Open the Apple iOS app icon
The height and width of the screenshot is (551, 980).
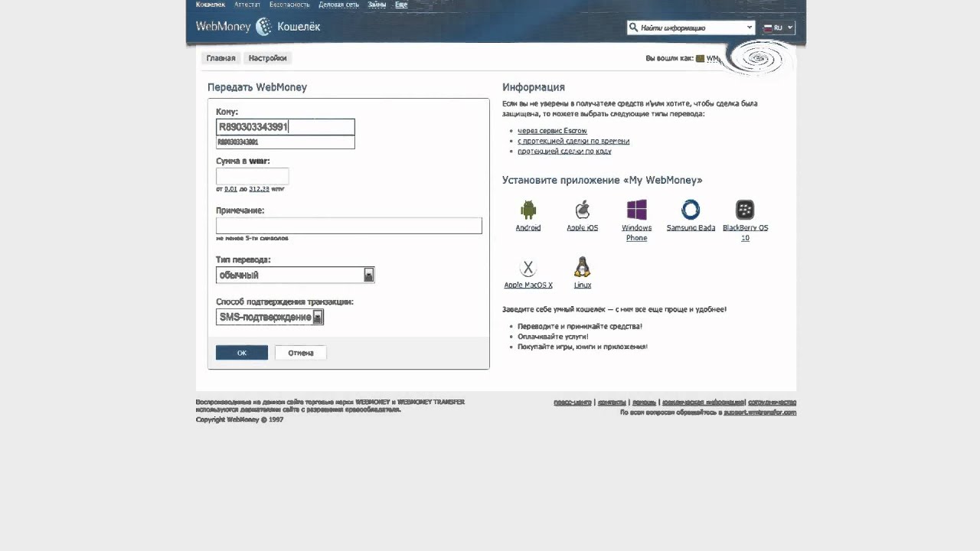tap(582, 210)
